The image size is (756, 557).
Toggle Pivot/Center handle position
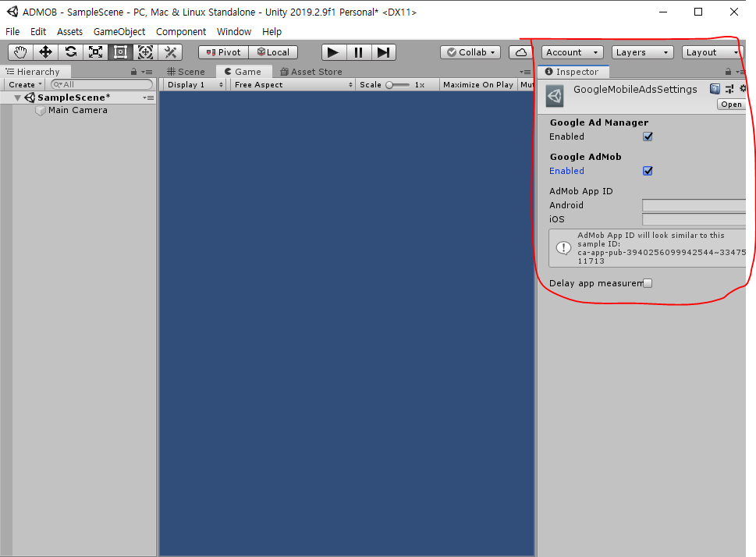(x=224, y=52)
